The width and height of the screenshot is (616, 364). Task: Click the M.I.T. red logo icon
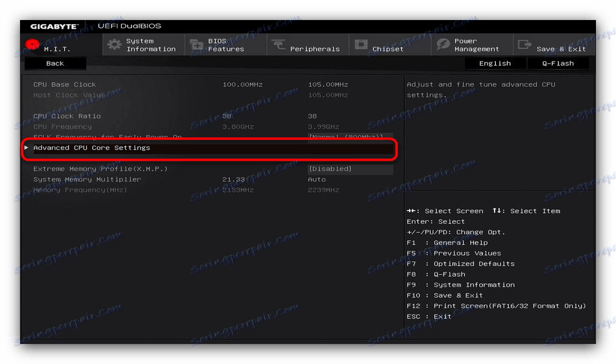tap(32, 44)
